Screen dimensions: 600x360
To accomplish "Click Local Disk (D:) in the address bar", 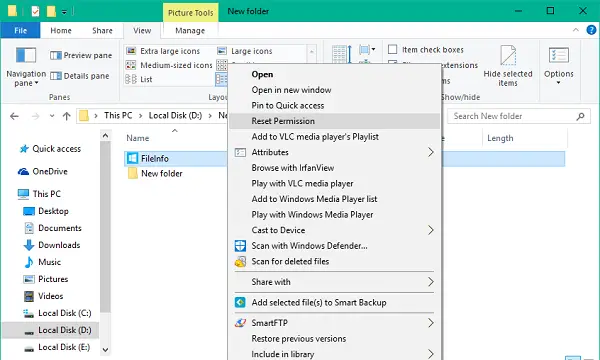I will [175, 116].
